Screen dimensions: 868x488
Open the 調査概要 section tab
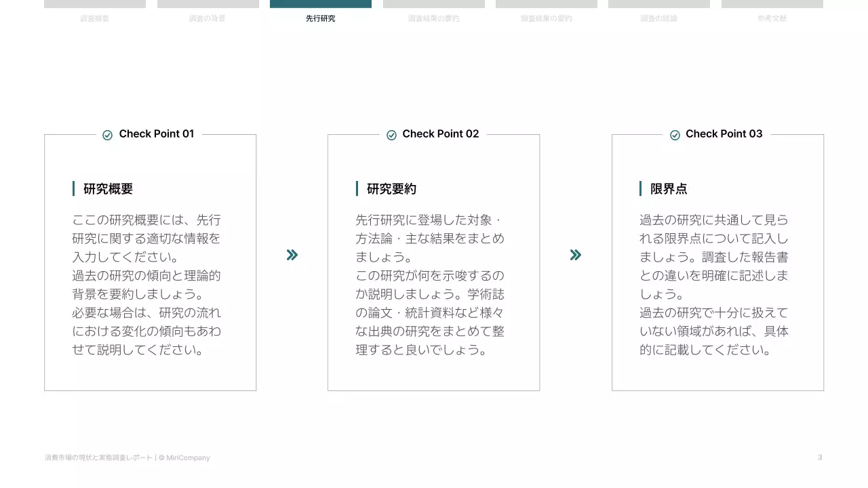click(x=94, y=18)
